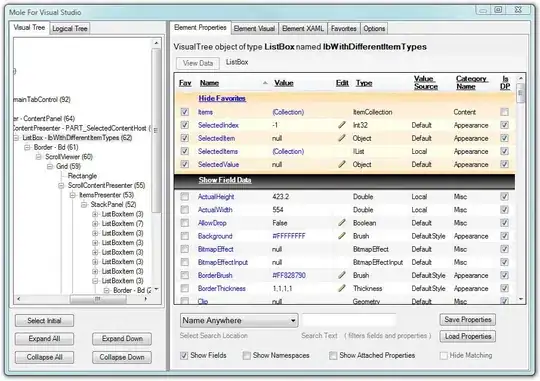The image size is (540, 381).
Task: Click the Save Properties button
Action: 468,320
